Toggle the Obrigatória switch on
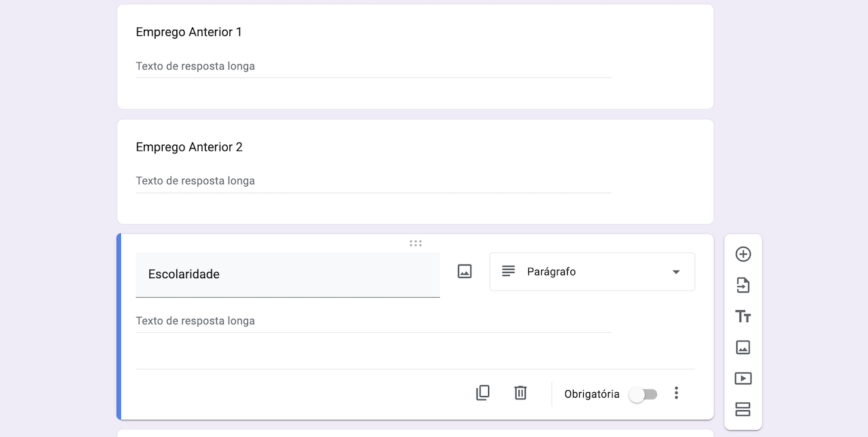The height and width of the screenshot is (437, 868). pyautogui.click(x=643, y=394)
